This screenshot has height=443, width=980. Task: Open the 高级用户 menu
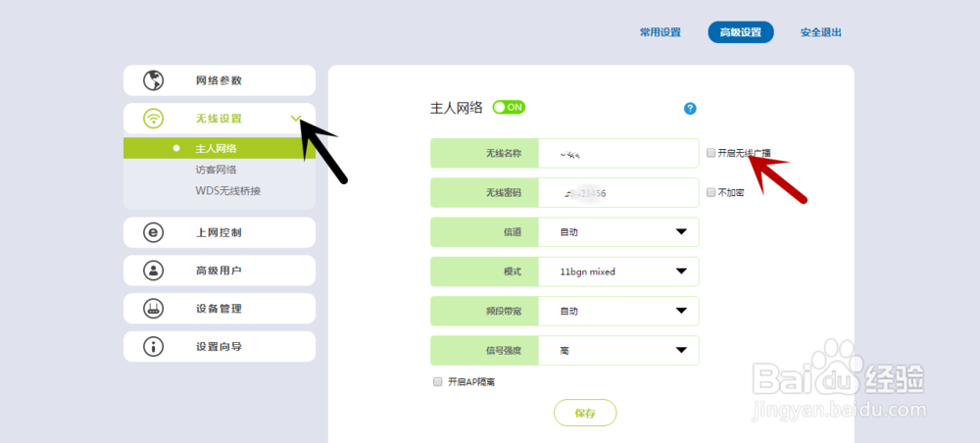[x=220, y=271]
